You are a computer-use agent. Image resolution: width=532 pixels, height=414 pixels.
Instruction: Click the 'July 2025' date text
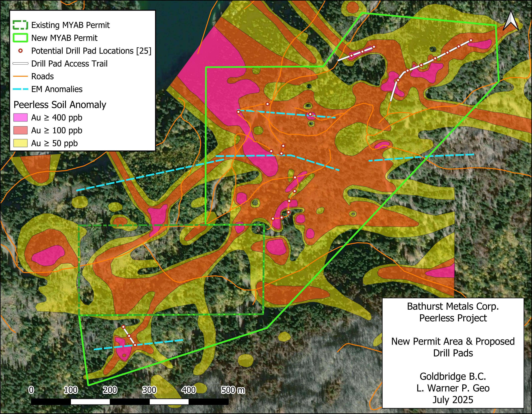(x=453, y=400)
